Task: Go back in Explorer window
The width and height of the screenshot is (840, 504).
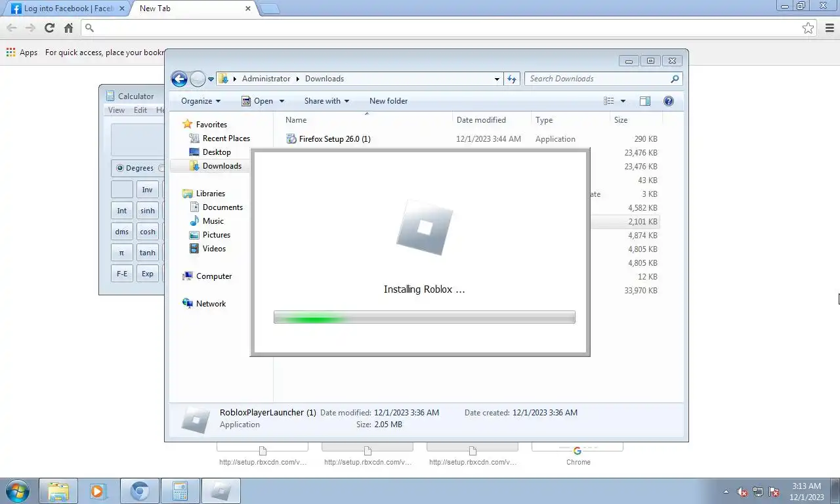Action: tap(179, 79)
